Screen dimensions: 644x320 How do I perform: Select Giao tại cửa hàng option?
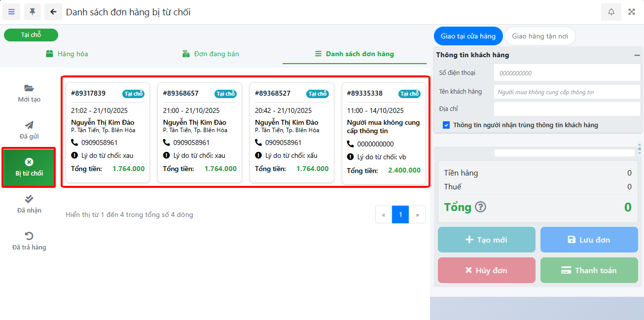coord(468,36)
